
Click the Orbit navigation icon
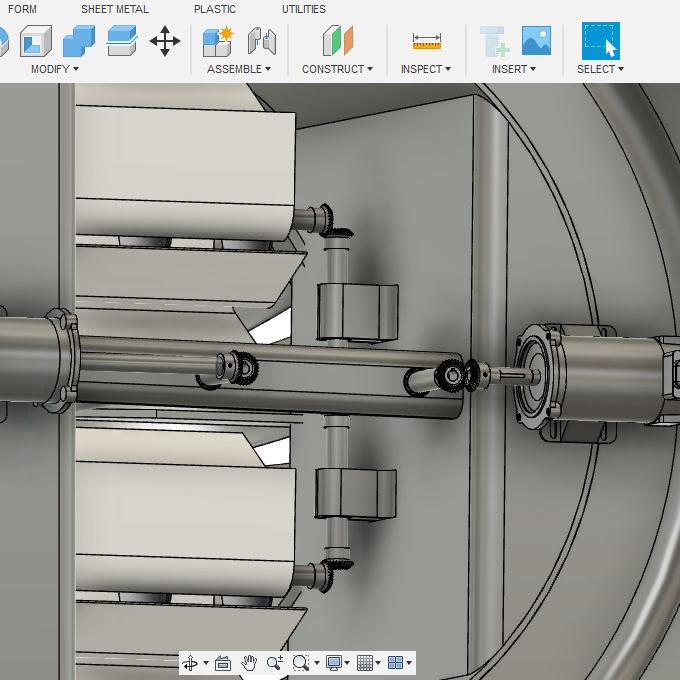click(x=190, y=663)
